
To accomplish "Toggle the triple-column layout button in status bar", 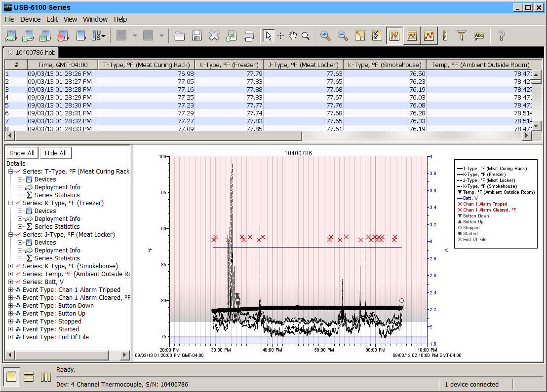I will pyautogui.click(x=46, y=377).
